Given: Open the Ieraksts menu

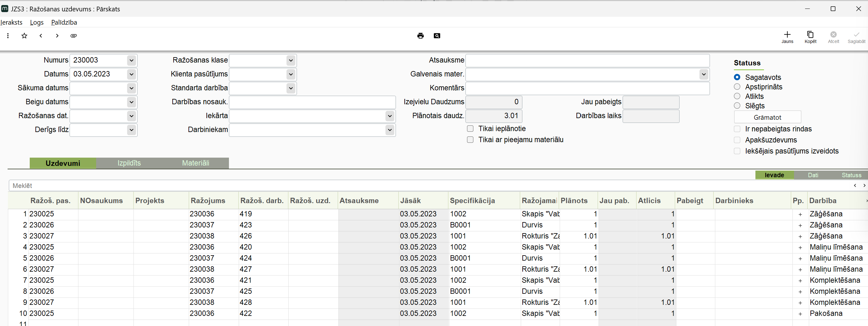Looking at the screenshot, I should pyautogui.click(x=11, y=22).
